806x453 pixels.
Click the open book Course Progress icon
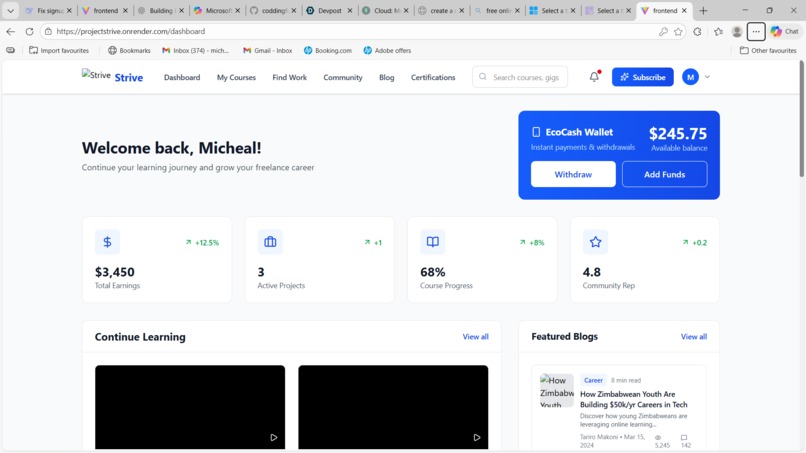point(433,242)
